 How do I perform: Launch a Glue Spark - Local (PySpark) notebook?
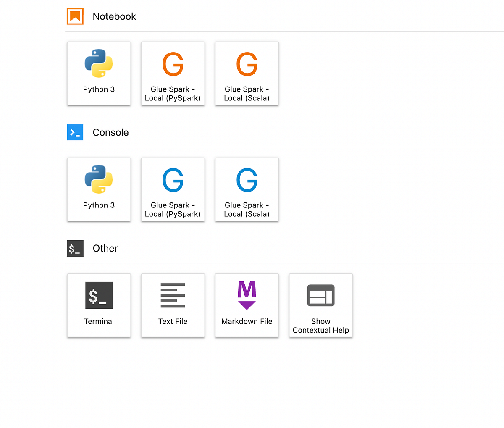click(173, 74)
